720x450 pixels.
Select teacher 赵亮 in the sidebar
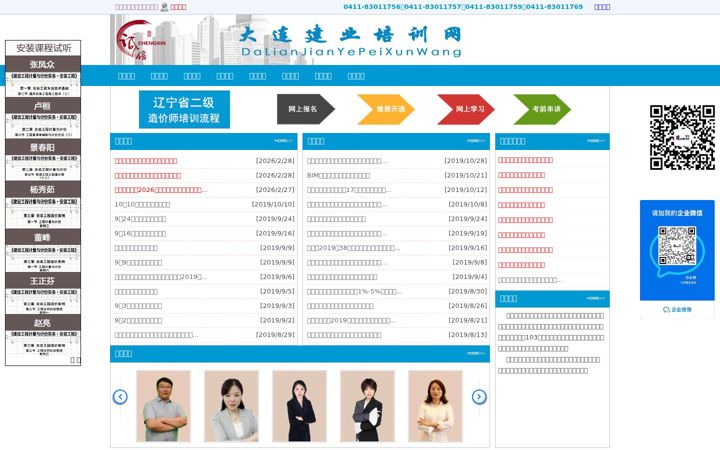click(43, 323)
